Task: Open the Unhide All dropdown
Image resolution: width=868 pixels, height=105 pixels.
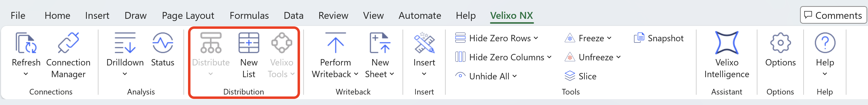Action: (x=514, y=76)
